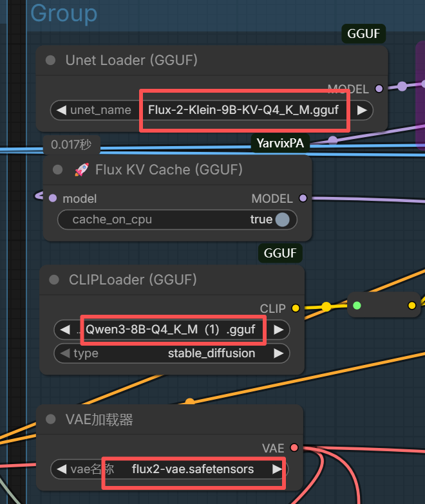425x504 pixels.
Task: Collapse the CLIPLoader (GGUF) node dot
Action: point(54,279)
